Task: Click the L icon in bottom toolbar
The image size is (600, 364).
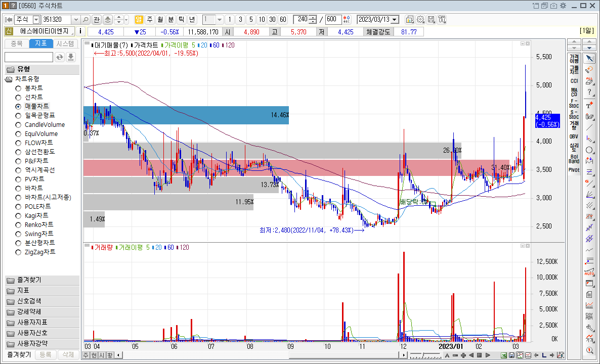Action: pyautogui.click(x=544, y=355)
